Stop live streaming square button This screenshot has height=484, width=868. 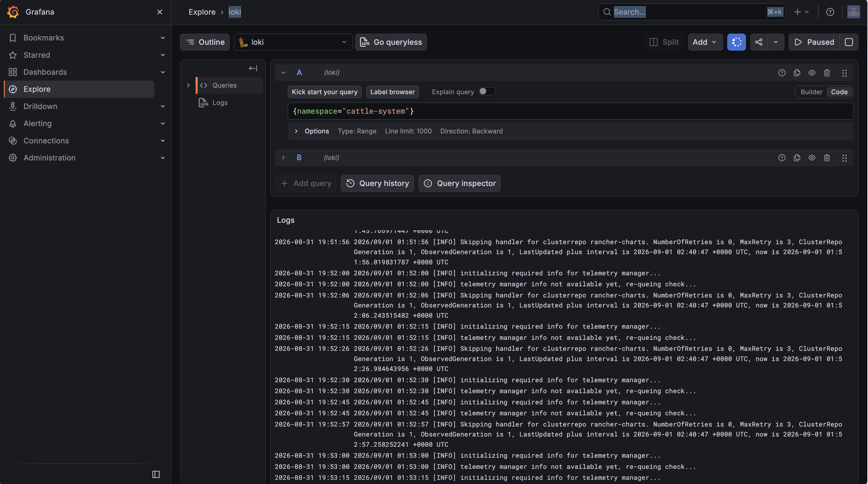pyautogui.click(x=849, y=42)
